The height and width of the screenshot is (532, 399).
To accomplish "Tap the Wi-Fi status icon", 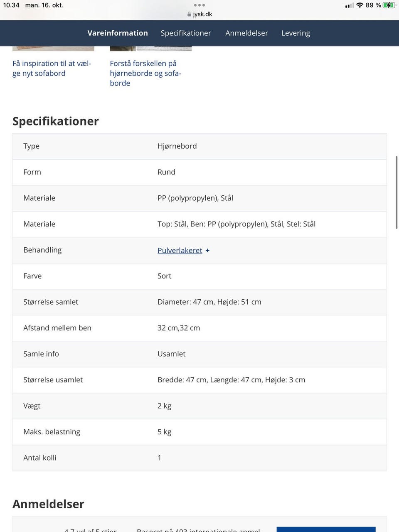I will coord(360,5).
